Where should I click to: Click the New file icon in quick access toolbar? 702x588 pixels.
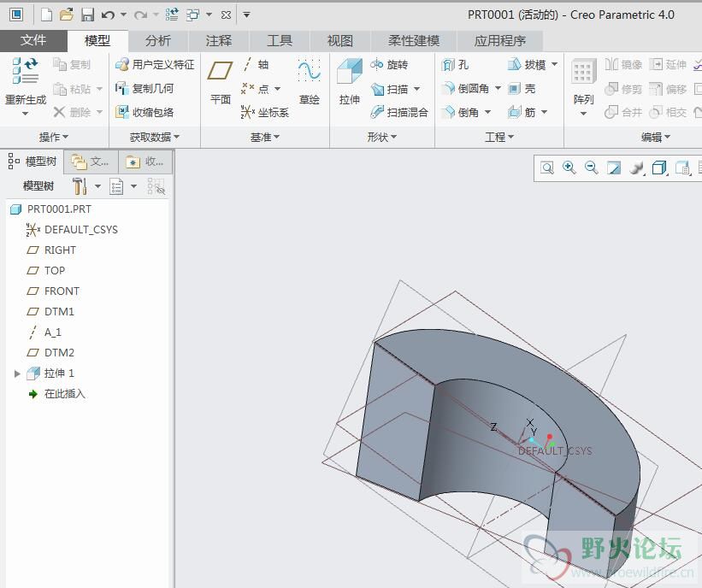click(x=46, y=15)
